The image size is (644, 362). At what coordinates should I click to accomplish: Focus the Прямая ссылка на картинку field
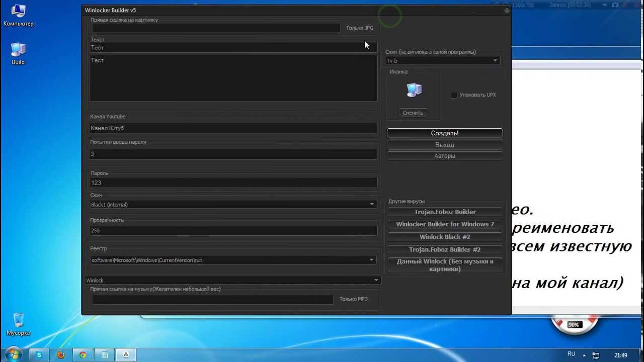pyautogui.click(x=216, y=28)
